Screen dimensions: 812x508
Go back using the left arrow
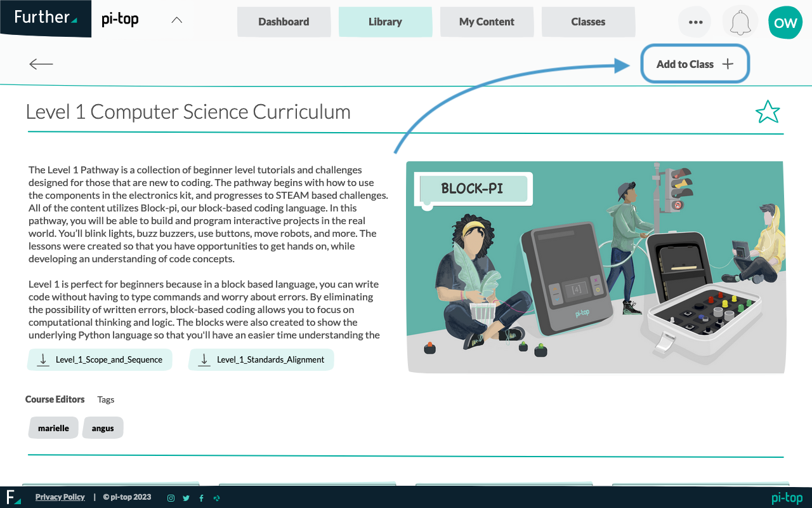pyautogui.click(x=41, y=64)
